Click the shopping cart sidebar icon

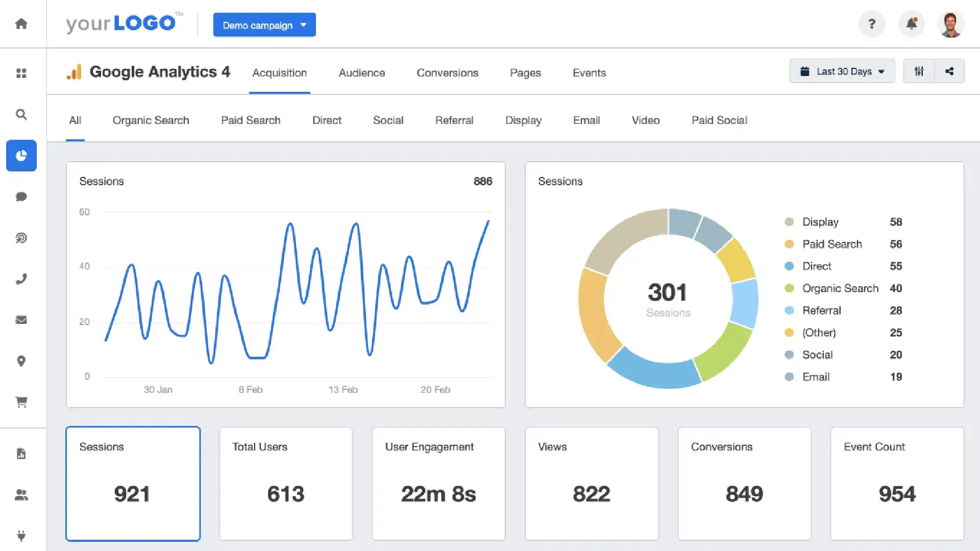coord(21,402)
